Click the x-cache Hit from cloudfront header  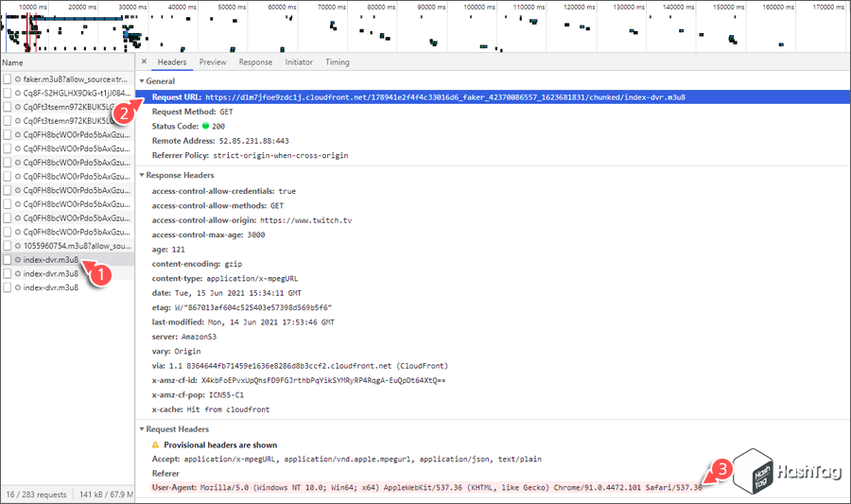click(x=211, y=409)
